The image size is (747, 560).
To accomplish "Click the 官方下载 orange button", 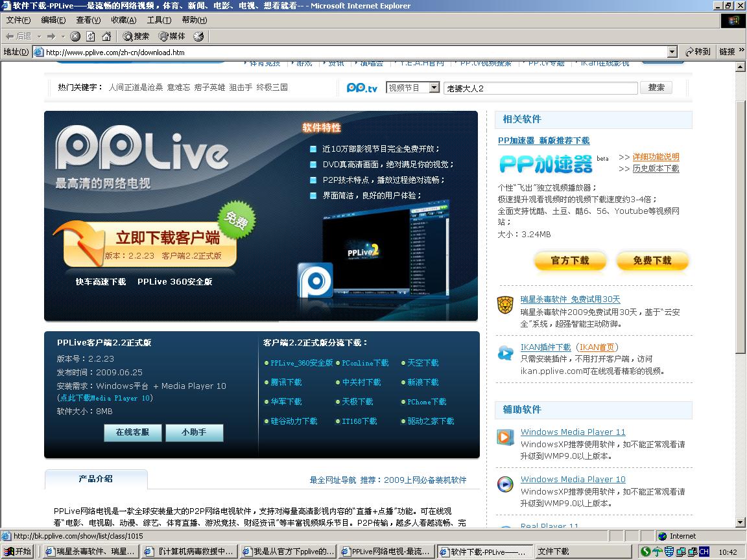I will (x=570, y=261).
